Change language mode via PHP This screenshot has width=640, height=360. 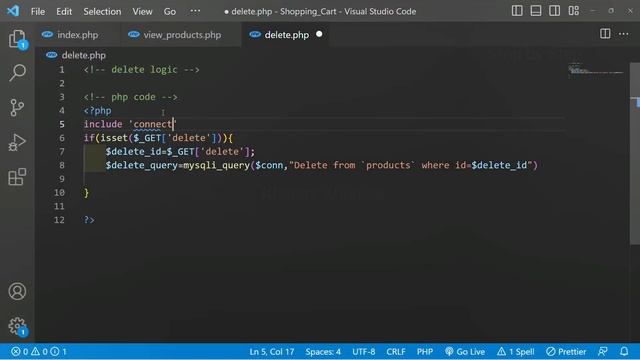click(425, 351)
